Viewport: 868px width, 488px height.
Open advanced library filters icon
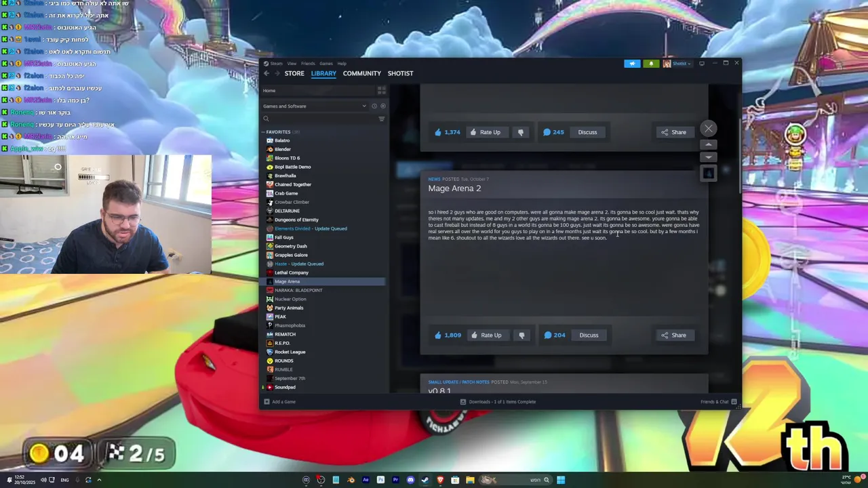click(382, 119)
